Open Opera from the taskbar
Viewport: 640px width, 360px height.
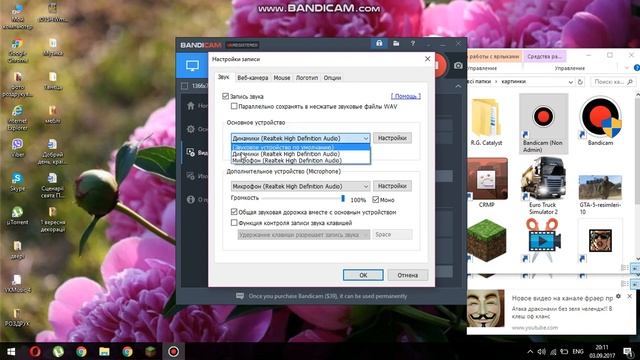coord(35,351)
